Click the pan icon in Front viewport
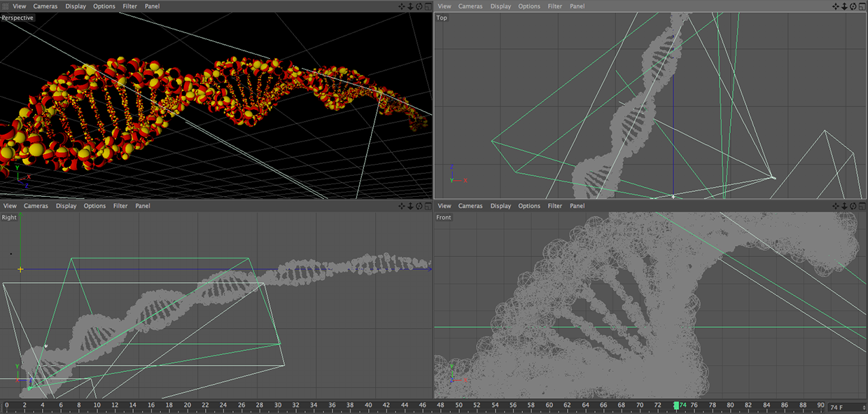The image size is (868, 414). click(836, 206)
